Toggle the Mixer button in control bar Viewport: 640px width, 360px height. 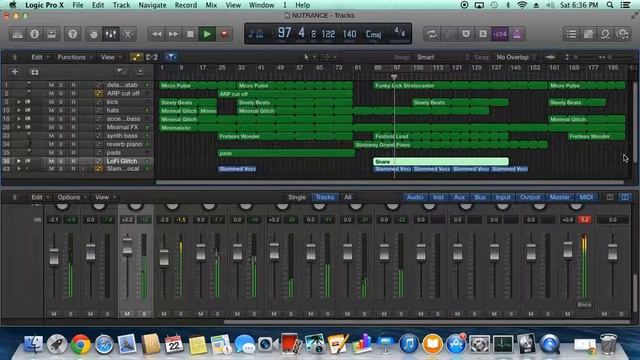[x=111, y=34]
